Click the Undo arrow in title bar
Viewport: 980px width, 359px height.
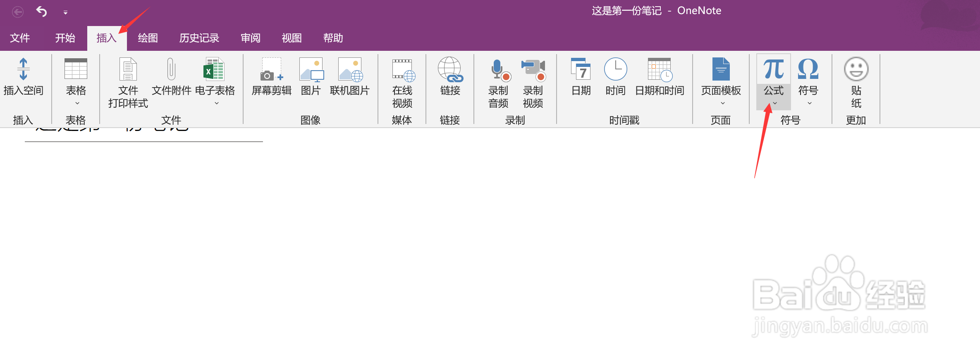pos(41,12)
